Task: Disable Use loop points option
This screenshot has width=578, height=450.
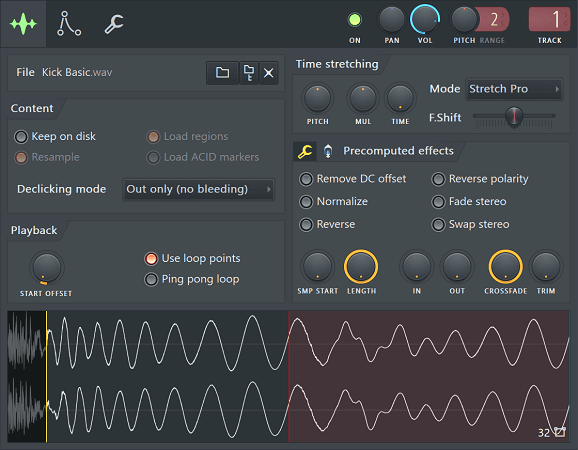Action: (151, 259)
